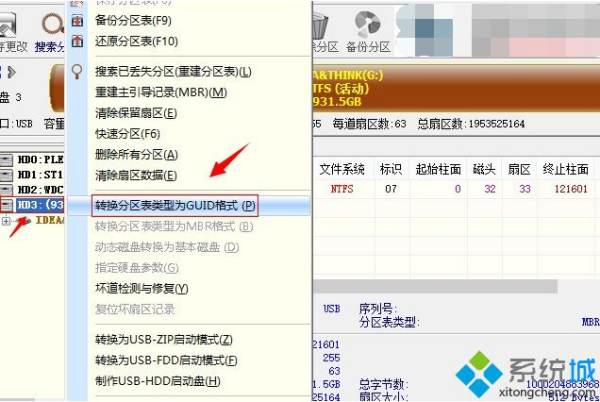Viewport: 600px width, 402px height.
Task: Click the 终止柱面 column header
Action: pos(566,169)
